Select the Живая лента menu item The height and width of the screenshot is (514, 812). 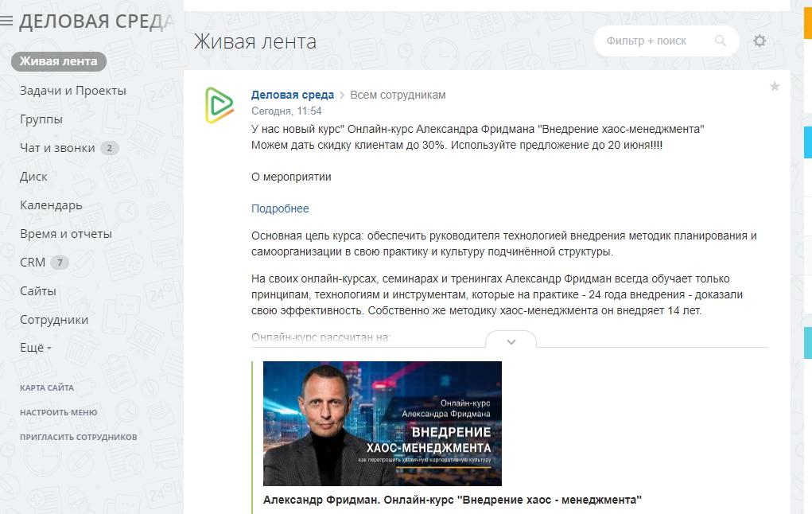click(59, 61)
